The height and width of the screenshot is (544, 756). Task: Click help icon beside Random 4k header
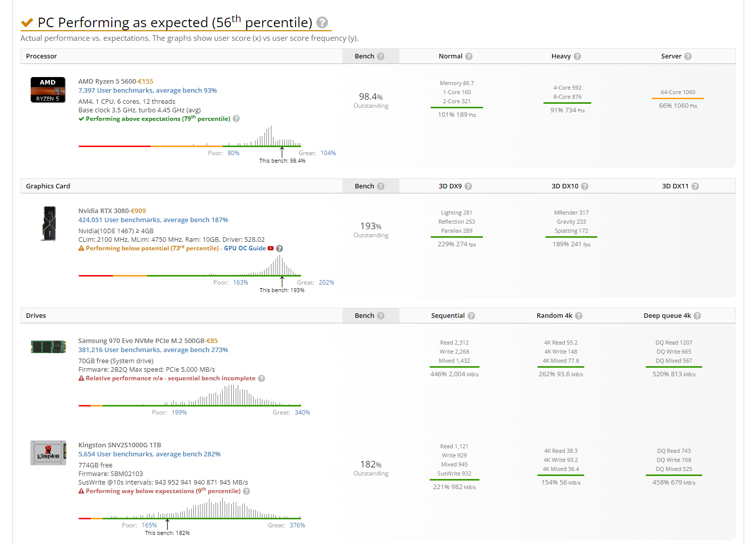coord(579,316)
